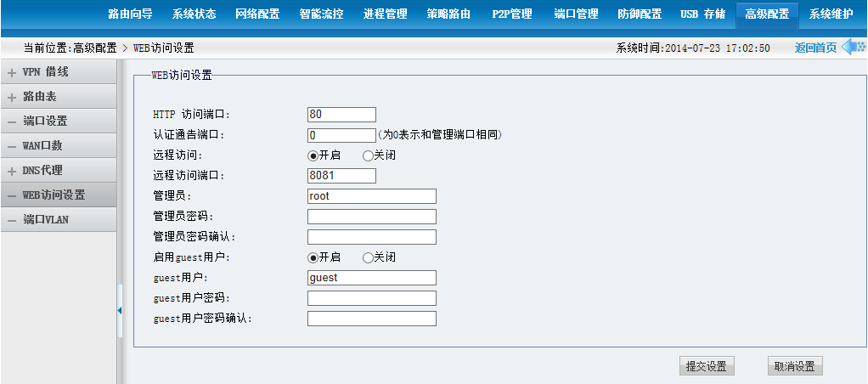Click the 远程访问端口 field showing 8081
This screenshot has width=868, height=384.
tap(341, 176)
